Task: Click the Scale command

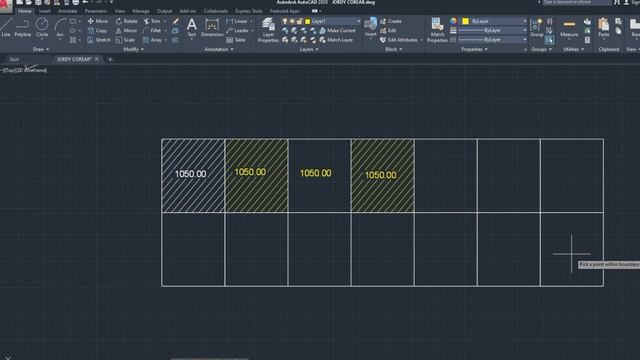Action: [125, 40]
